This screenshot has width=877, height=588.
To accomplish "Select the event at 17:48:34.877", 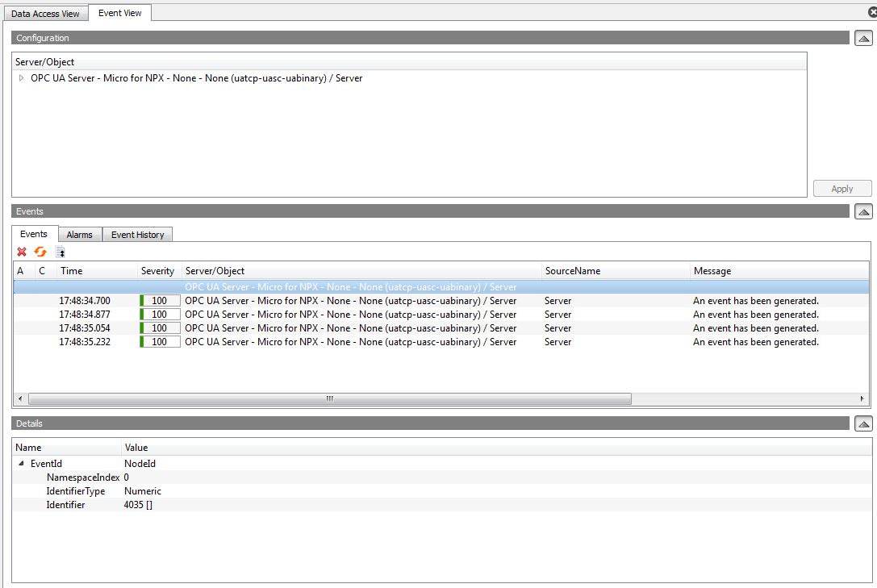I will (x=441, y=315).
